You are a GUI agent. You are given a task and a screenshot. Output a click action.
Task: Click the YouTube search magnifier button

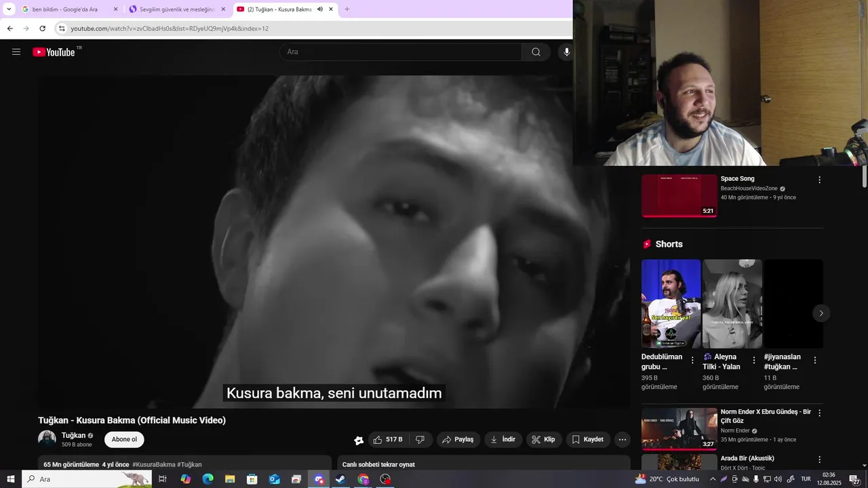point(536,52)
